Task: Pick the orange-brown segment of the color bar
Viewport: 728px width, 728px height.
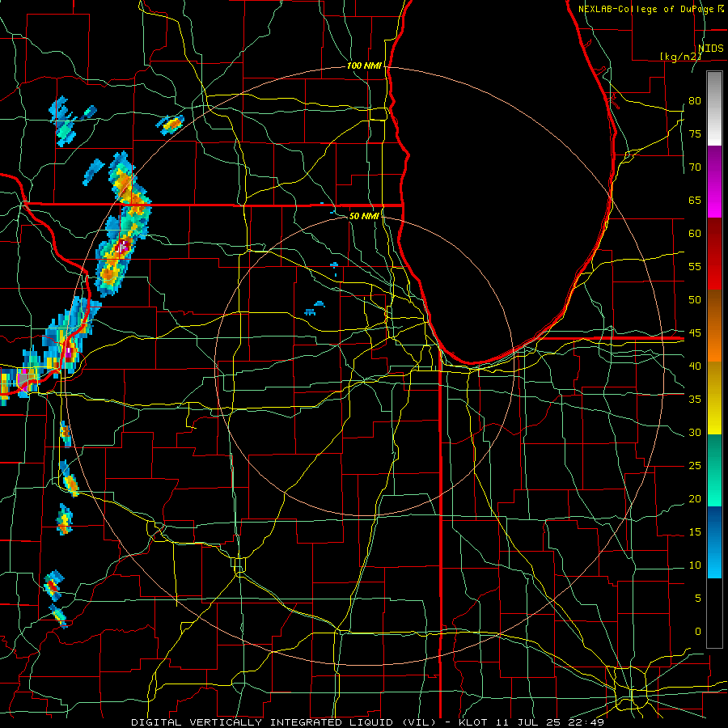Action: tap(714, 326)
